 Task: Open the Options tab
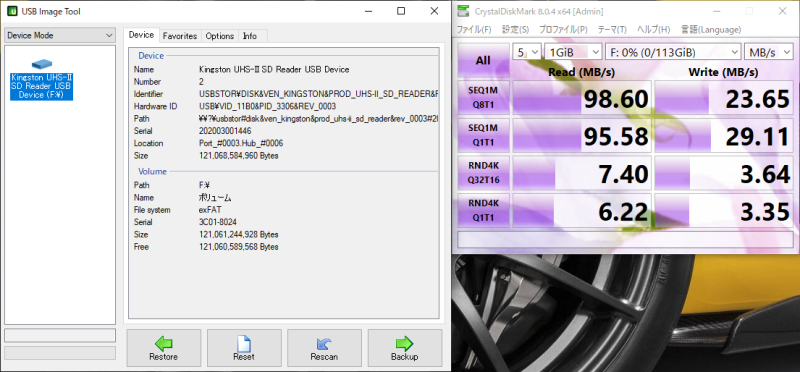pos(220,36)
